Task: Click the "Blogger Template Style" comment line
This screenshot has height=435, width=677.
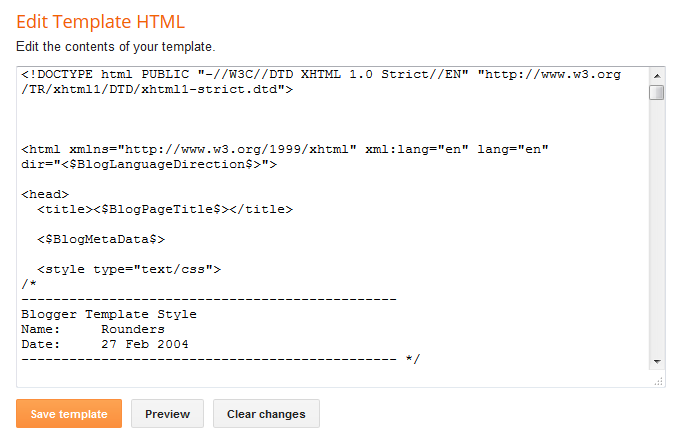Action: (109, 314)
